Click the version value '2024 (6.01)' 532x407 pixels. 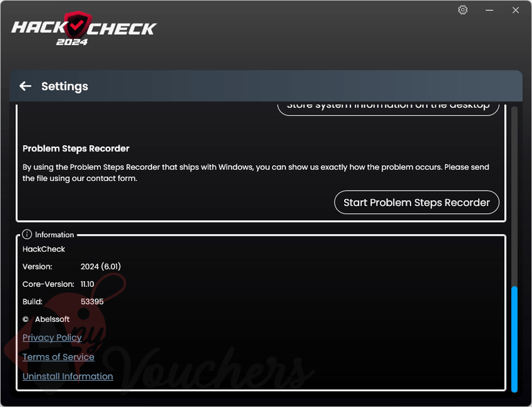100,267
